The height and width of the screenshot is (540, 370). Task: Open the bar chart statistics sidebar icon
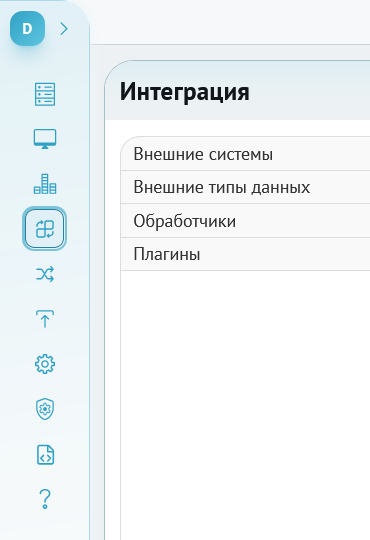45,184
